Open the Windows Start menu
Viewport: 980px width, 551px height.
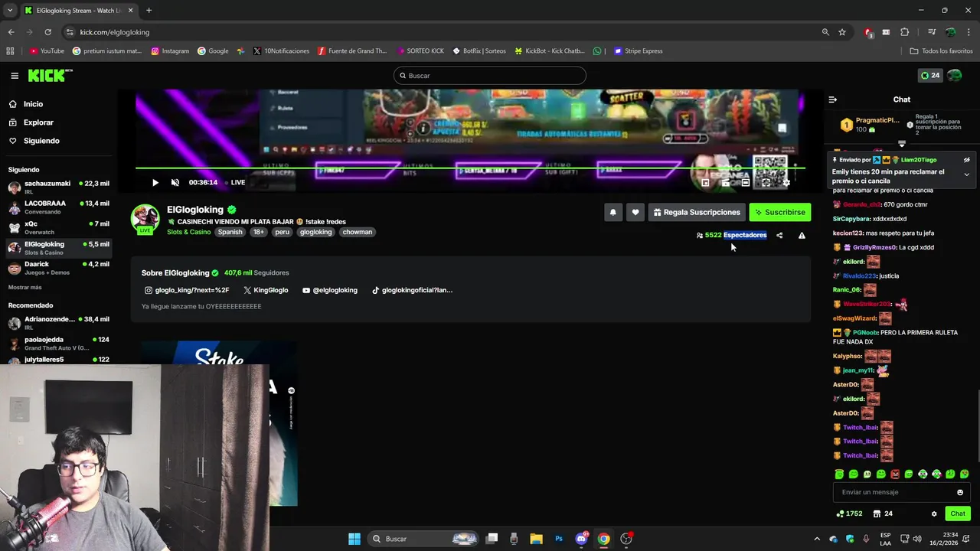tap(354, 539)
